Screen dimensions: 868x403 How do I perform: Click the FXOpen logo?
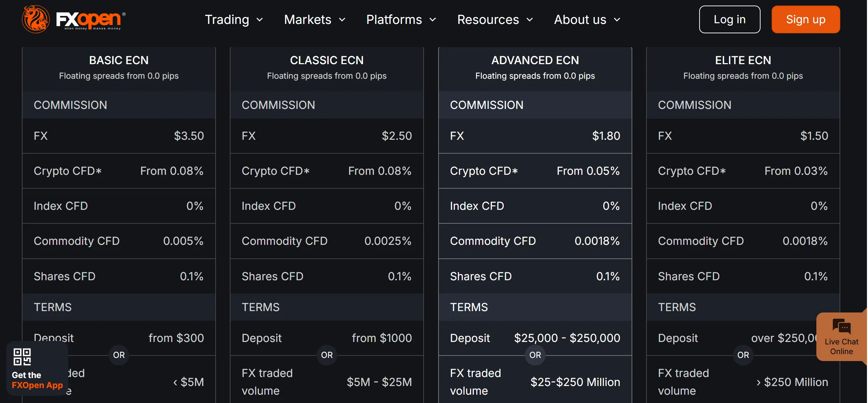(x=73, y=19)
